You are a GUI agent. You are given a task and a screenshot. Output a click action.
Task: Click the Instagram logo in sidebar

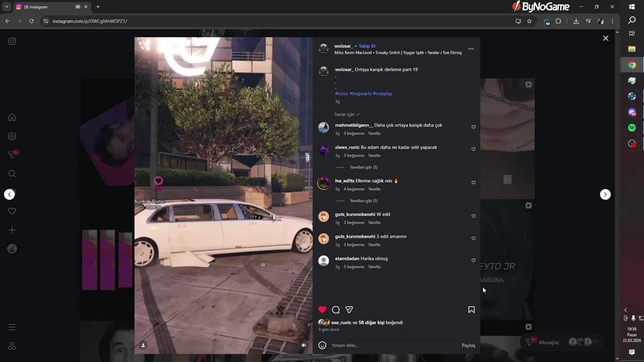click(x=12, y=41)
